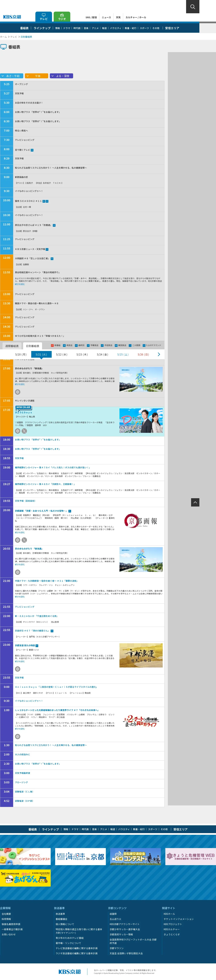The image size is (216, 980).
Task: Switch to 週間番組表 tab
Action: coord(12,346)
